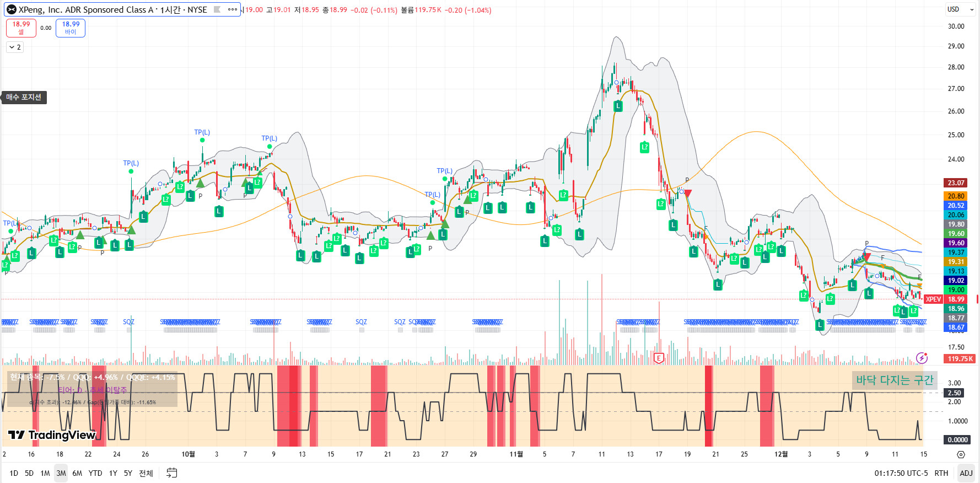Image resolution: width=980 pixels, height=483 pixels.
Task: Select the 1Y time range
Action: [x=113, y=473]
